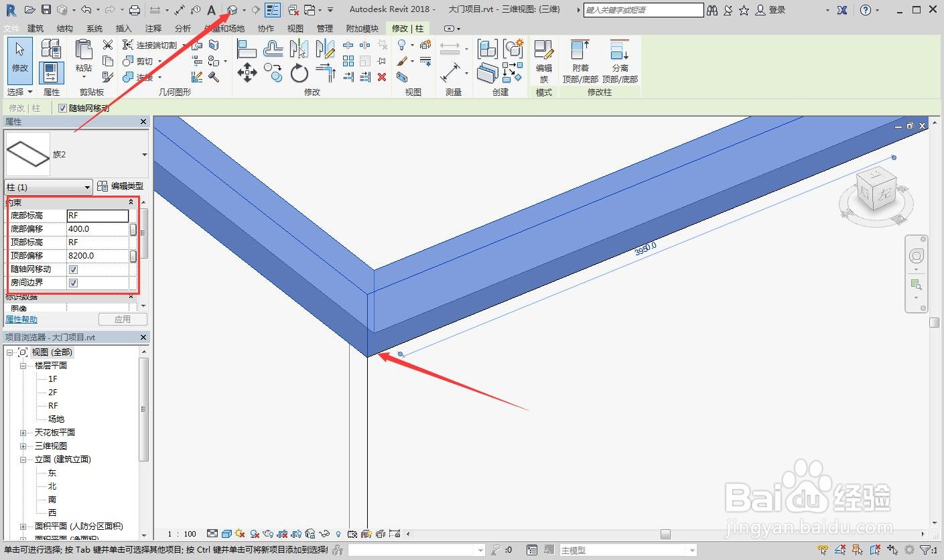
Task: Open the default 3D view house icon
Action: (232, 10)
